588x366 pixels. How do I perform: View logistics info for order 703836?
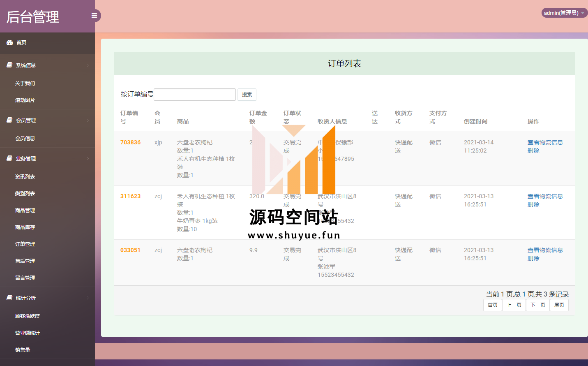pos(545,142)
